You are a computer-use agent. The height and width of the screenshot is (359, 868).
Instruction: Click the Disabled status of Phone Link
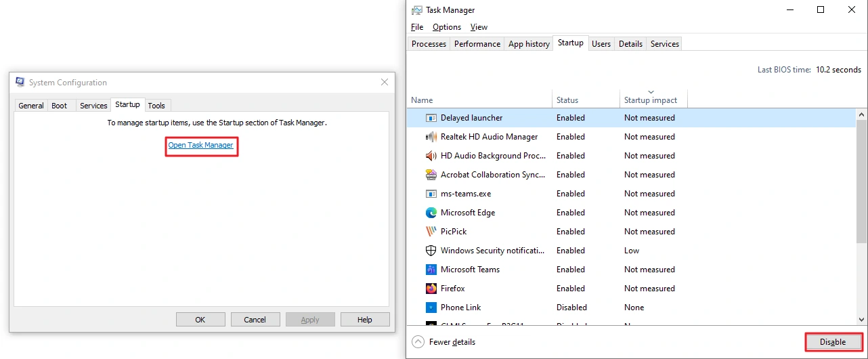click(571, 308)
